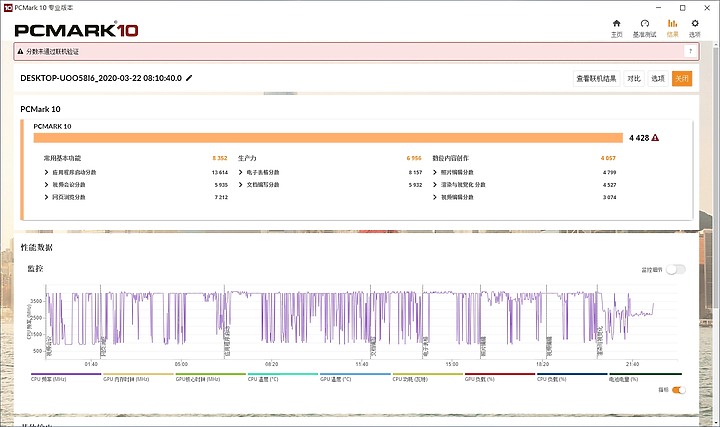This screenshot has width=720, height=427.
Task: Expand the 文档编写分数 row
Action: (241, 185)
